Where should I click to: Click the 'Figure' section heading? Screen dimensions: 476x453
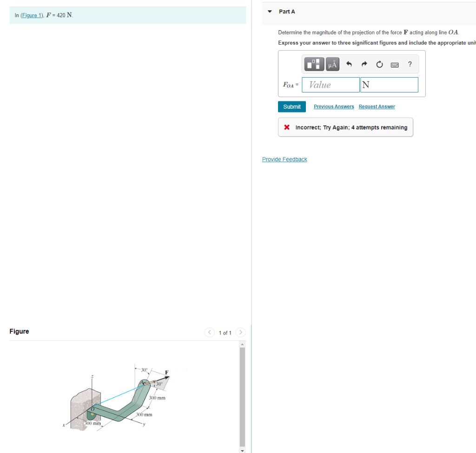(19, 331)
